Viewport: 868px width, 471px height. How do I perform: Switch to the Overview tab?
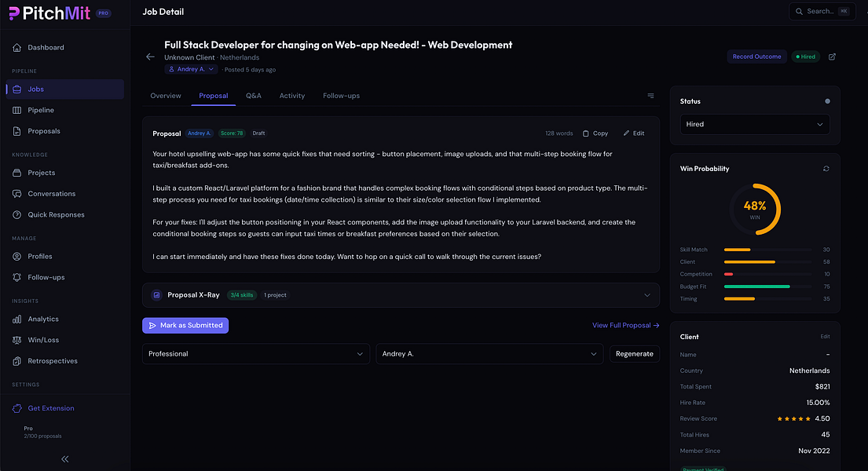pos(166,96)
